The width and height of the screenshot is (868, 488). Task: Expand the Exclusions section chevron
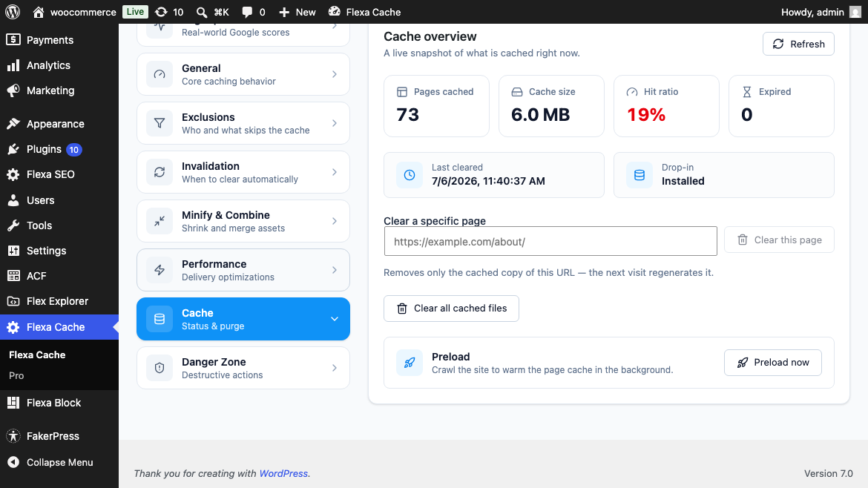click(335, 123)
